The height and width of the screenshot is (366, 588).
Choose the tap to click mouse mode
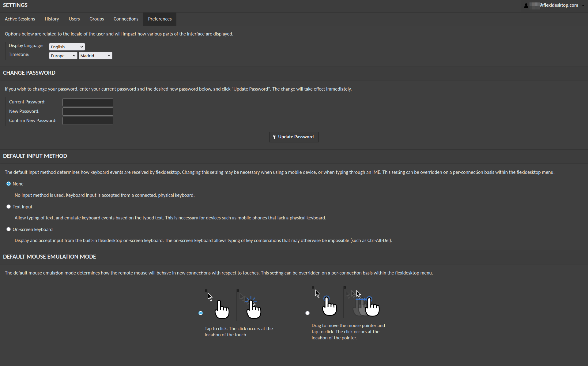click(201, 313)
